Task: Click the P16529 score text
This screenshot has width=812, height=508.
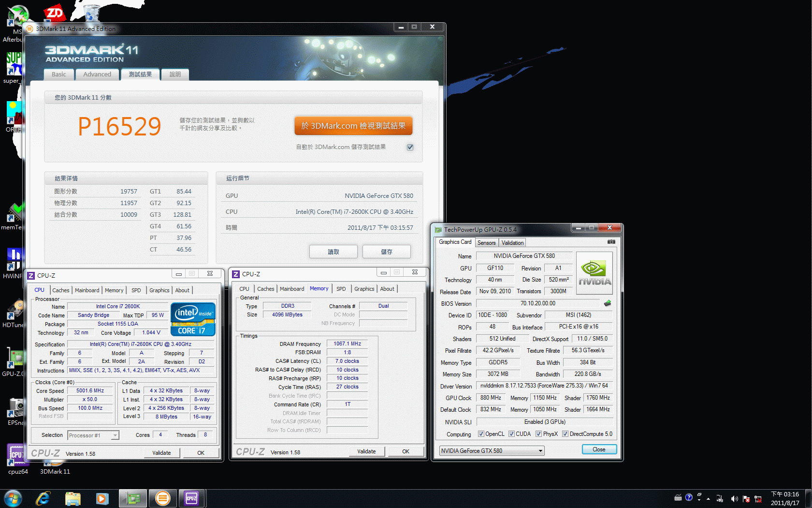Action: (x=119, y=127)
